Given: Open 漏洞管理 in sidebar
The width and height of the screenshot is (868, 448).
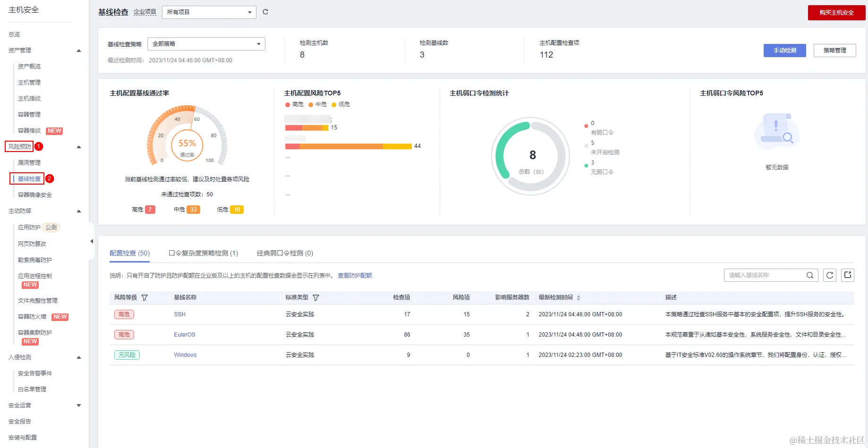Looking at the screenshot, I should pyautogui.click(x=29, y=163).
